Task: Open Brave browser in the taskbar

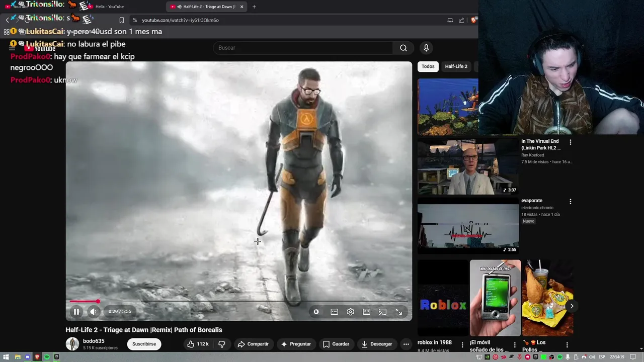Action: pos(37,357)
